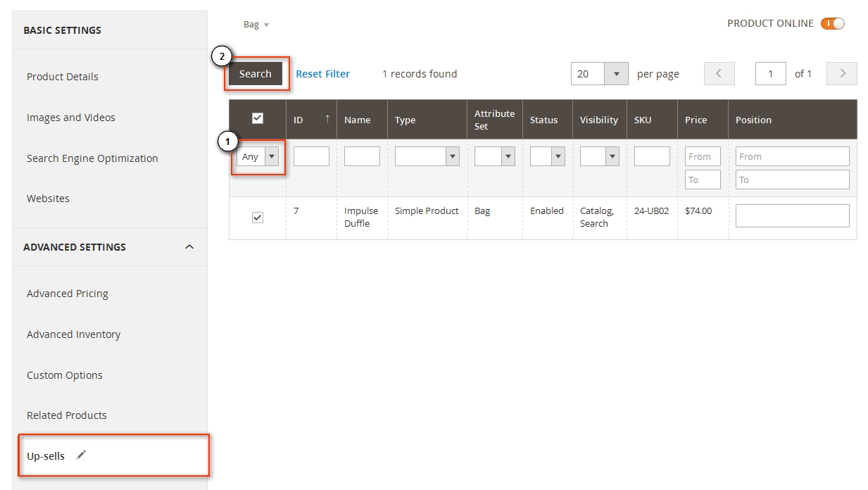The width and height of the screenshot is (868, 490).
Task: Click the previous page arrow
Action: click(x=719, y=73)
